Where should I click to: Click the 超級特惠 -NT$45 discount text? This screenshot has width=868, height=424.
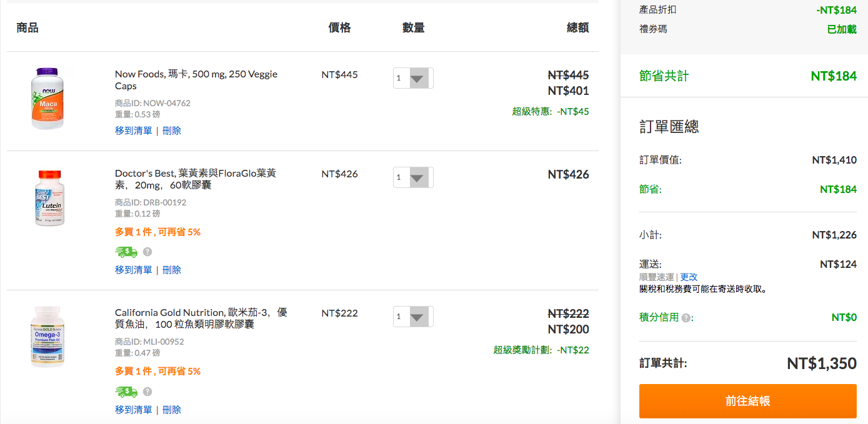551,111
